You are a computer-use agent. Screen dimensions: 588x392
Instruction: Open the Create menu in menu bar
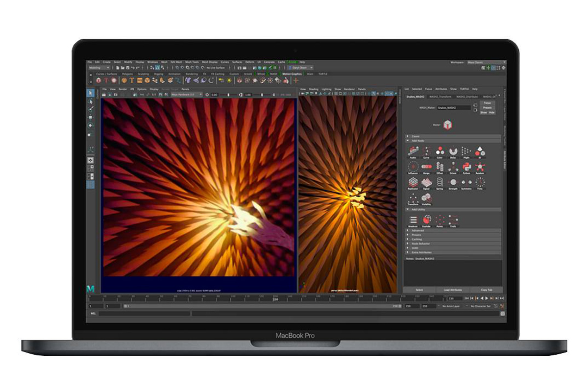click(x=107, y=62)
